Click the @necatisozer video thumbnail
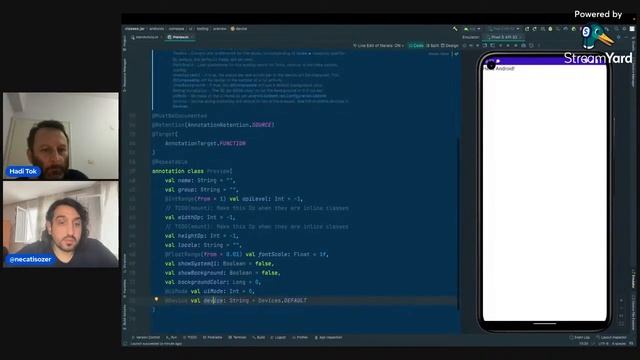 click(x=61, y=224)
